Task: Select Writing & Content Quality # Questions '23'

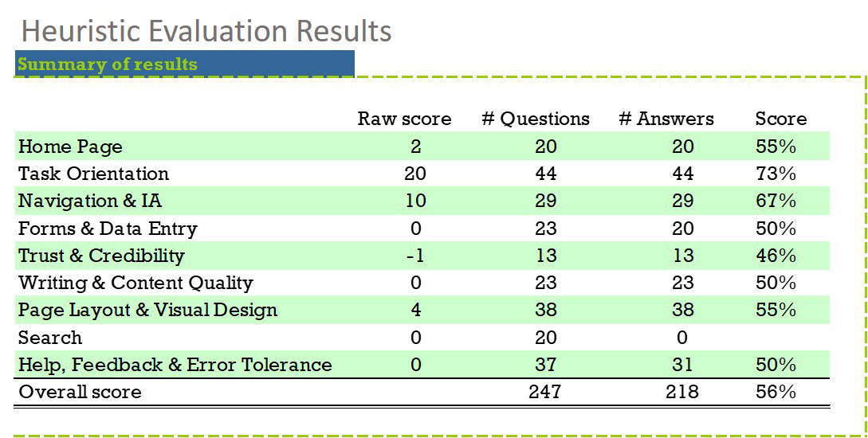Action: (x=545, y=283)
